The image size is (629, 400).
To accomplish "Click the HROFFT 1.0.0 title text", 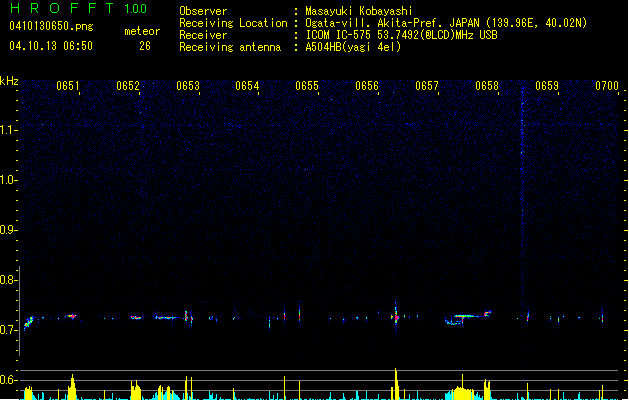I will (x=78, y=8).
